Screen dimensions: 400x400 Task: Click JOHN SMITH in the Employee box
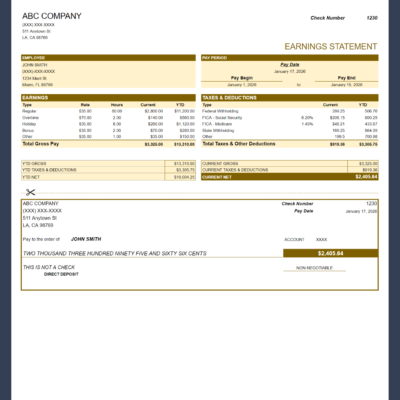35,65
